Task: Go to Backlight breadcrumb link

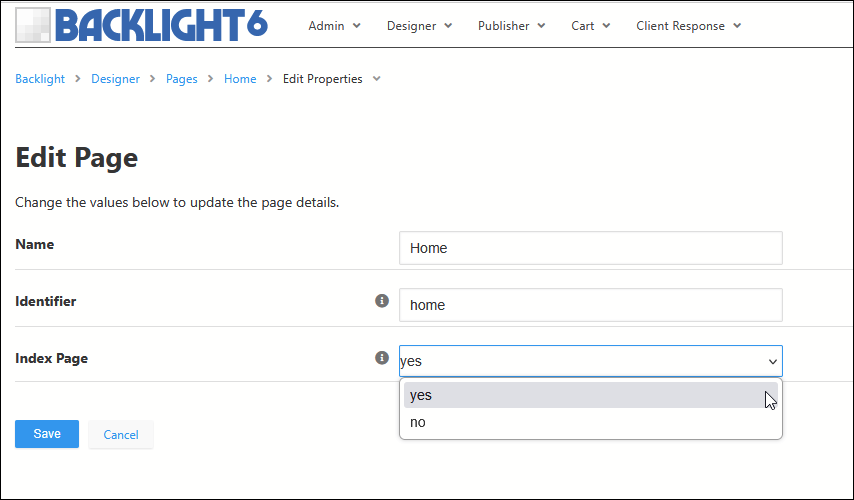Action: click(x=40, y=79)
